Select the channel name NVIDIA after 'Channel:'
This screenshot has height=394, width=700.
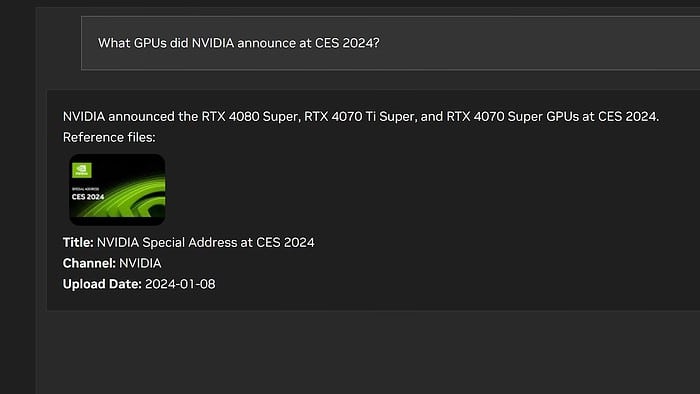point(140,263)
